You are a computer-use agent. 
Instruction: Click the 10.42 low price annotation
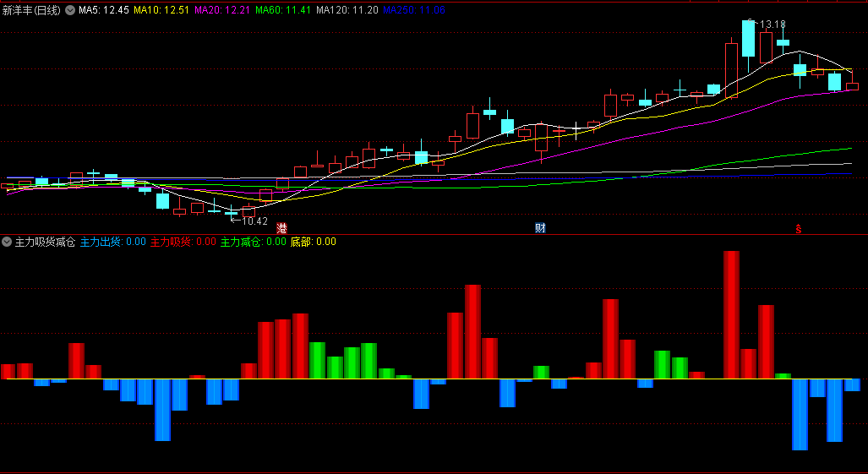pos(254,221)
